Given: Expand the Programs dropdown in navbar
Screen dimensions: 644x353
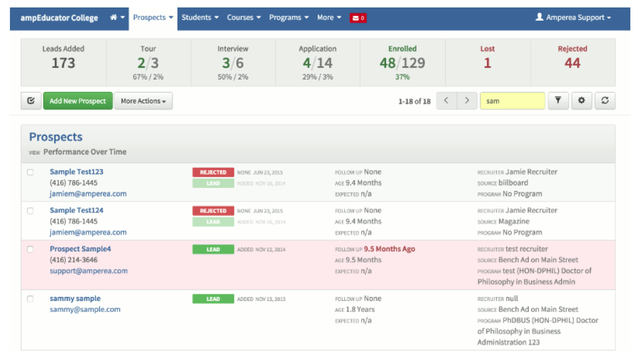Looking at the screenshot, I should [288, 18].
